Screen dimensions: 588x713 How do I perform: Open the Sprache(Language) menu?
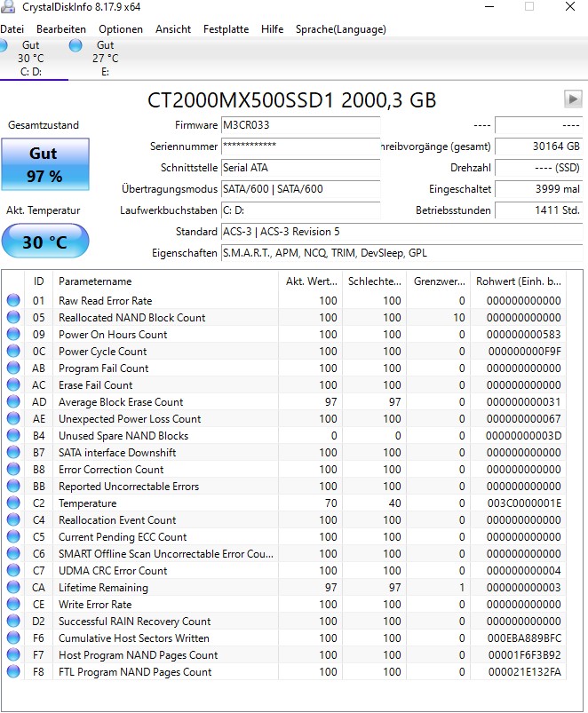340,29
